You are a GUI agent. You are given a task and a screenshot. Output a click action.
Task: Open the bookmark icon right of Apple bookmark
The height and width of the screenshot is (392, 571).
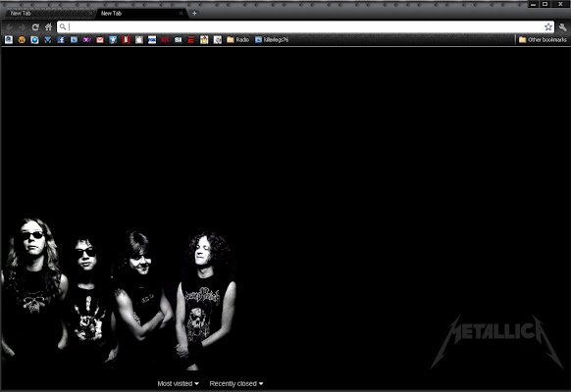click(x=152, y=39)
